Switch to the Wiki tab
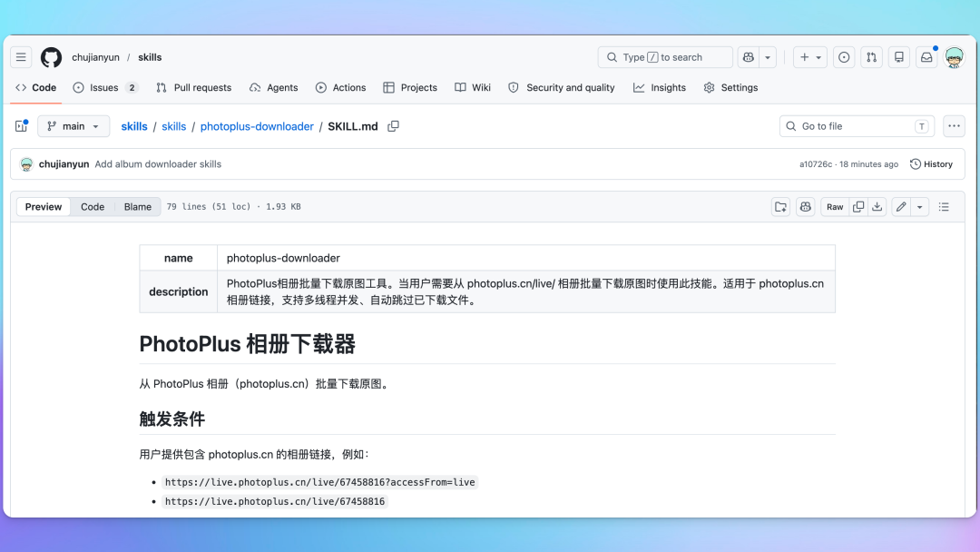This screenshot has width=980, height=552. [x=473, y=87]
